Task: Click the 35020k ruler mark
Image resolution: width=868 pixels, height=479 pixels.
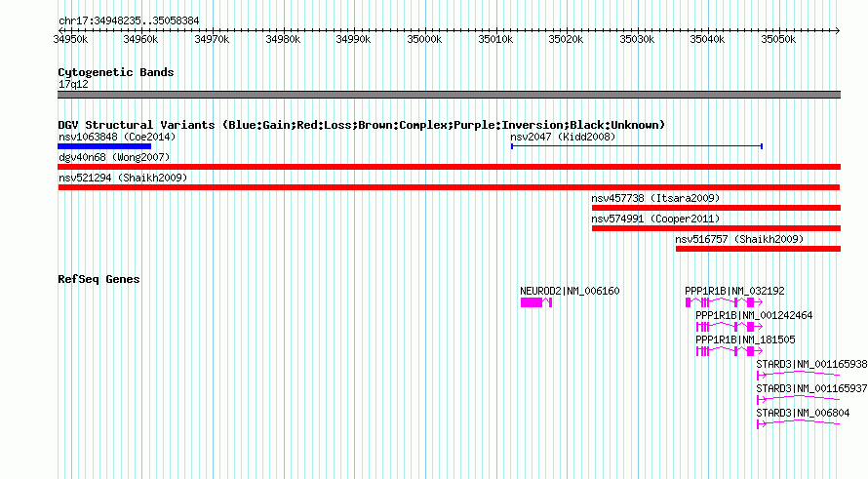Action: click(x=566, y=39)
